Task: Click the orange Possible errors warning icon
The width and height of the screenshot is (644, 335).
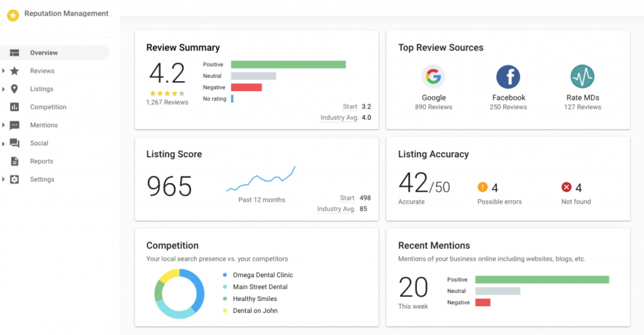Action: [x=482, y=187]
